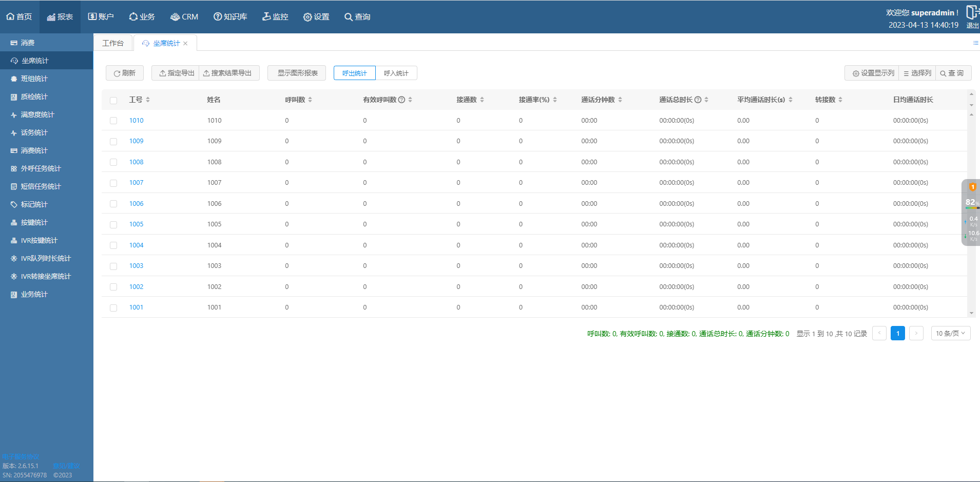Open 满意度统计 in the sidebar
The width and height of the screenshot is (980, 482).
pyautogui.click(x=46, y=114)
